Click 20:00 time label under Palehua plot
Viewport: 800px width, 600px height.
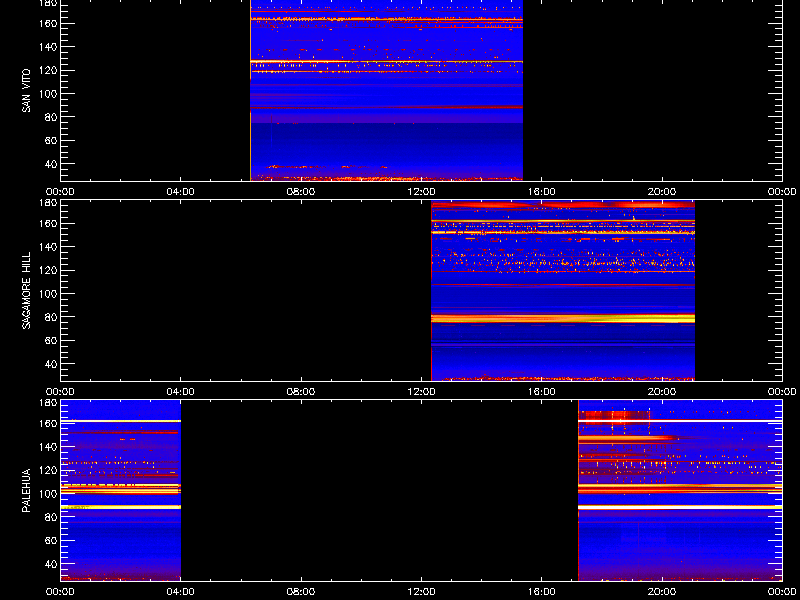pyautogui.click(x=662, y=592)
